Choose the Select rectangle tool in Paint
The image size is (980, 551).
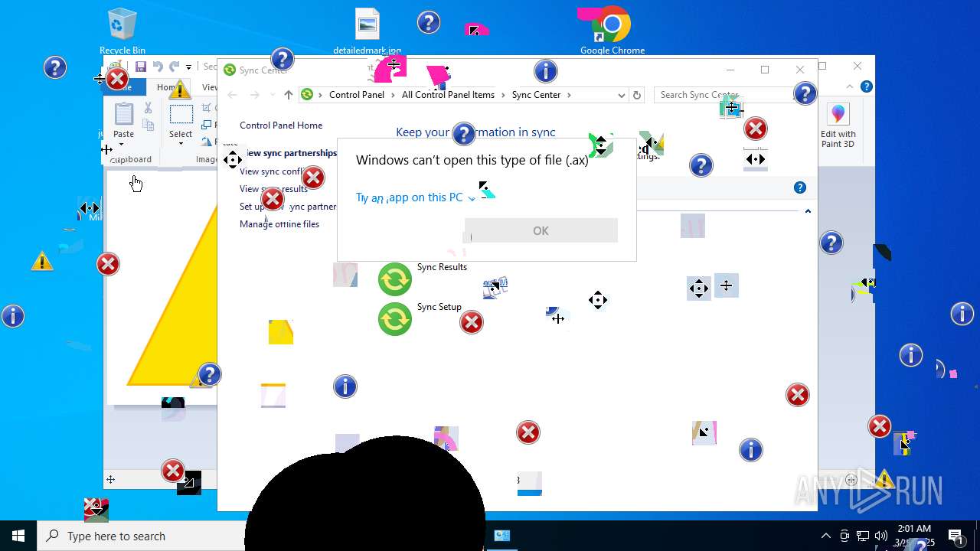pos(181,115)
